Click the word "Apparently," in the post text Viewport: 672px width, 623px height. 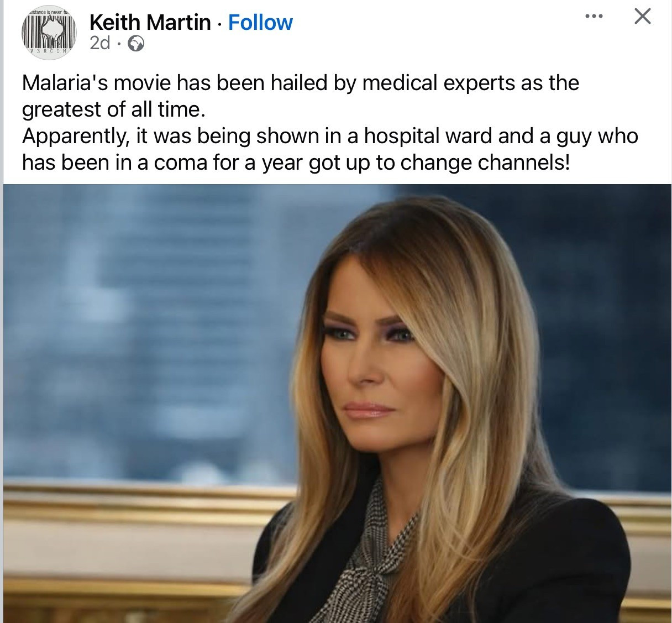pos(75,136)
